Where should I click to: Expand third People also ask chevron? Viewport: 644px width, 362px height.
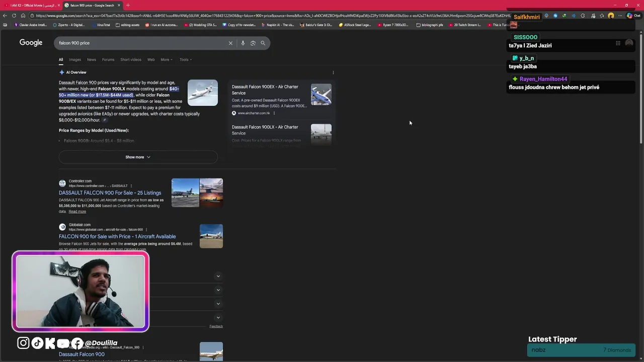[218, 304]
